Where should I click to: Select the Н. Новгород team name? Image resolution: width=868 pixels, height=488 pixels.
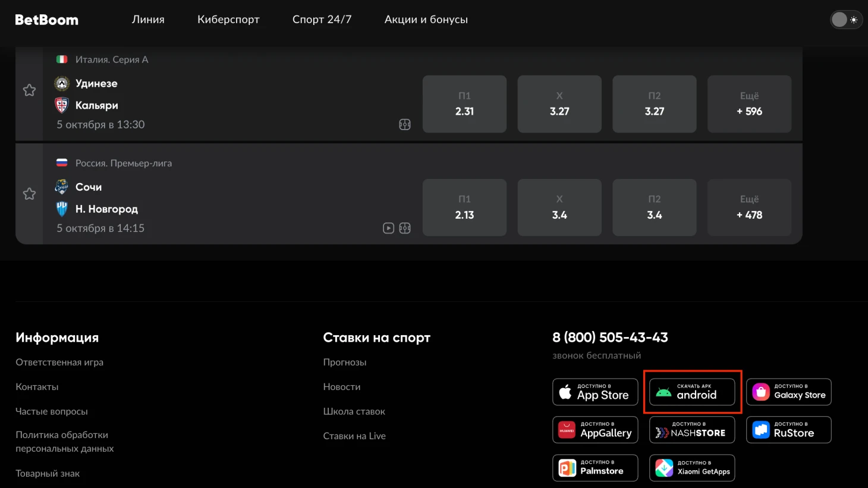pos(106,209)
